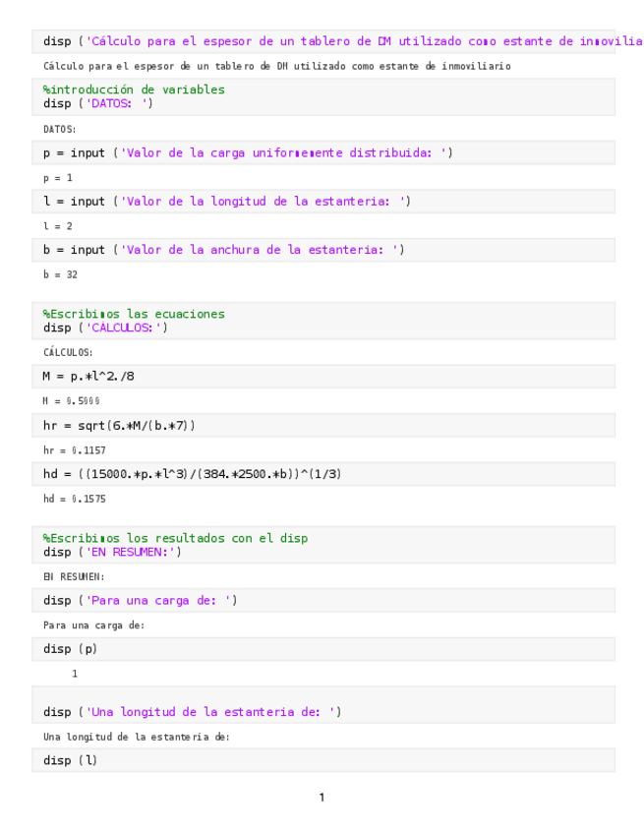Screen dimensions: 644x834
Task: Click the 'M = 0.5000' output
Action: [x=71, y=401]
